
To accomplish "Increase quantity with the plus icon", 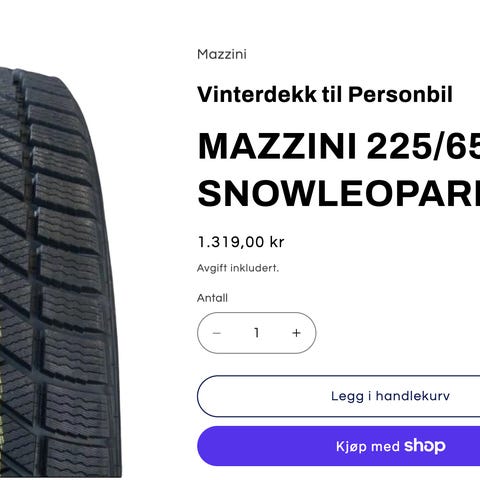I will click(x=296, y=333).
